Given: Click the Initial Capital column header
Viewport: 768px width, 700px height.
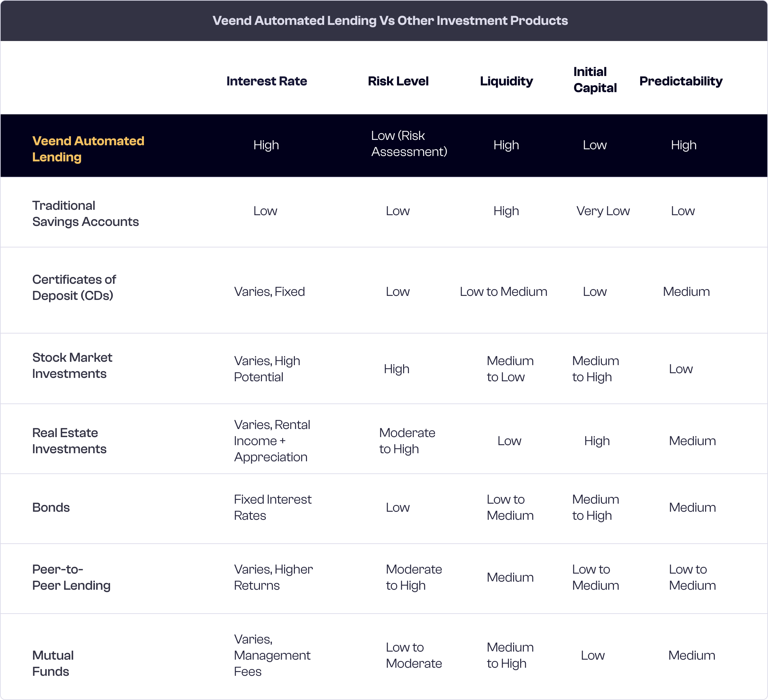Looking at the screenshot, I should (x=595, y=80).
